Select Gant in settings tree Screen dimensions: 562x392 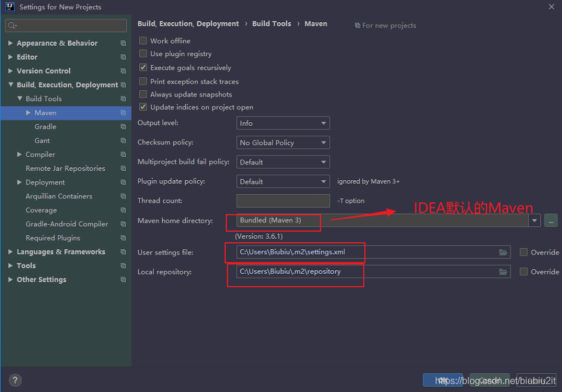42,140
